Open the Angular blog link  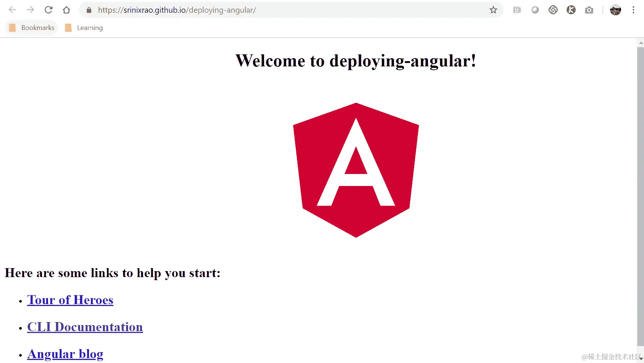[65, 354]
